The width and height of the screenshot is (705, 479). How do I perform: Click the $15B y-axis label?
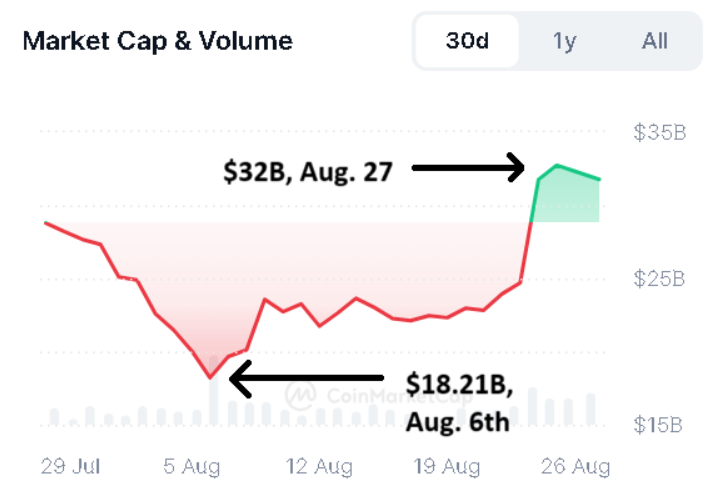pos(659,425)
